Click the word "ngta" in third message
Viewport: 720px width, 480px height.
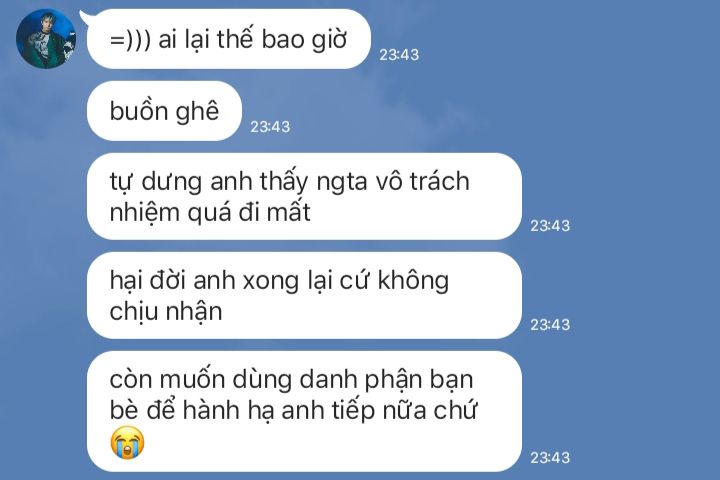coord(342,182)
